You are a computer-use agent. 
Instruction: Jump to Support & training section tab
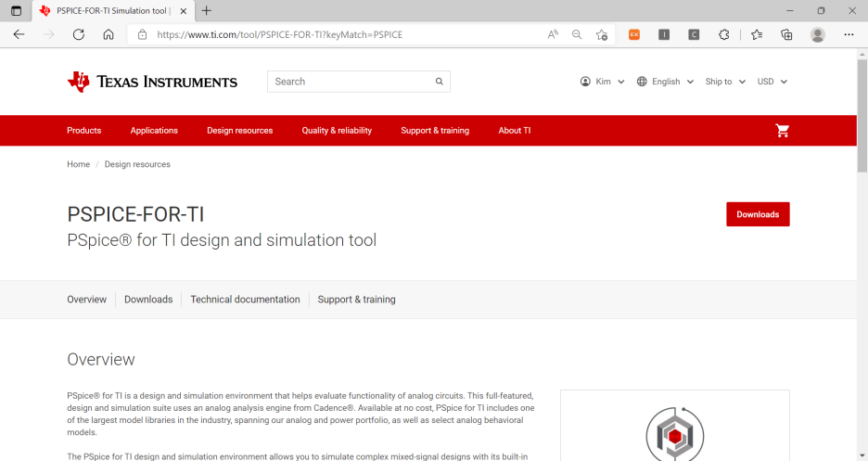[356, 300]
